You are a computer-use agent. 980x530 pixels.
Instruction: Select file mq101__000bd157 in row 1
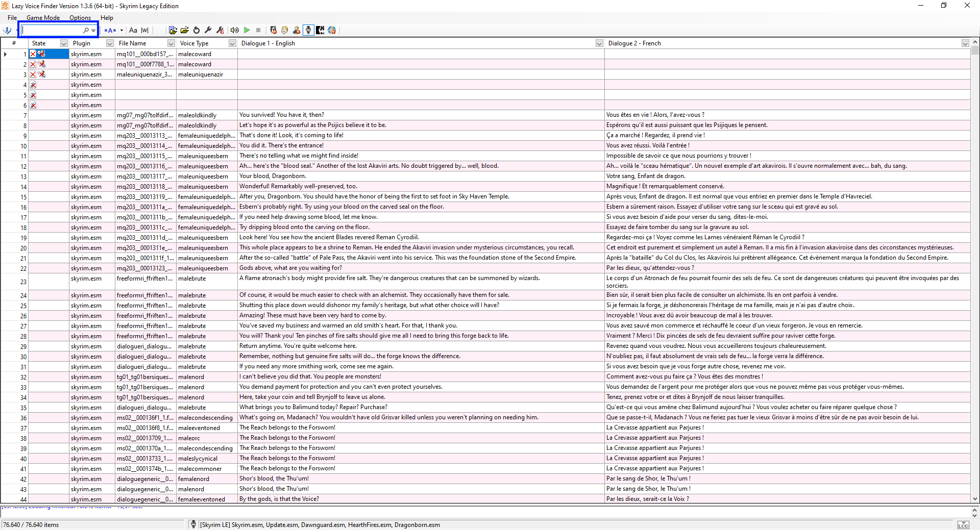[145, 54]
